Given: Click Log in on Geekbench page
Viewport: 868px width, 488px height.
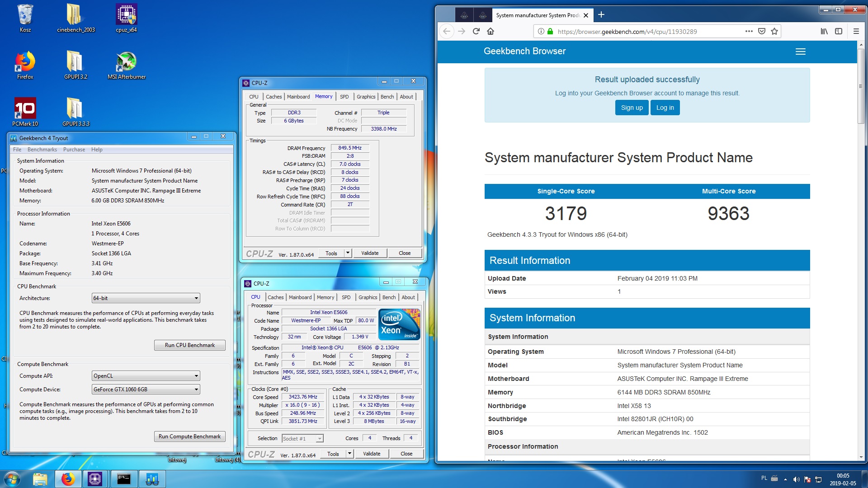Looking at the screenshot, I should click(665, 108).
